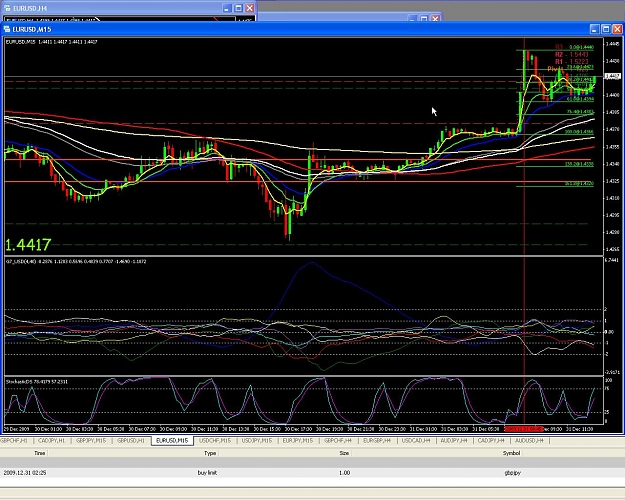625x500 pixels.
Task: Click the 1.00 size cell
Action: (x=344, y=472)
